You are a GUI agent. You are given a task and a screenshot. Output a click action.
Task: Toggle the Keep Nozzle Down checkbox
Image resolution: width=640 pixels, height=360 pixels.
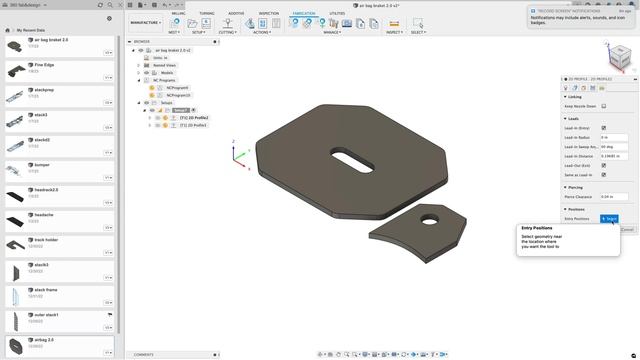(x=604, y=106)
